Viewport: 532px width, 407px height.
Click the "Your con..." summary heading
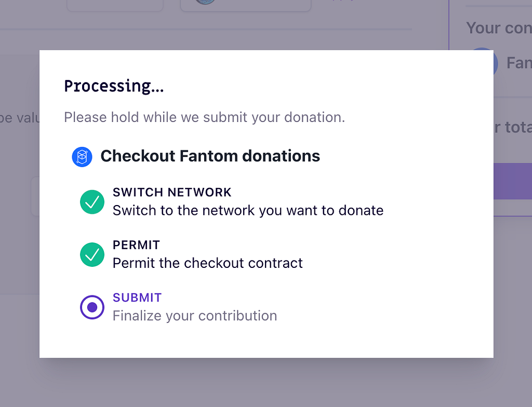(499, 28)
